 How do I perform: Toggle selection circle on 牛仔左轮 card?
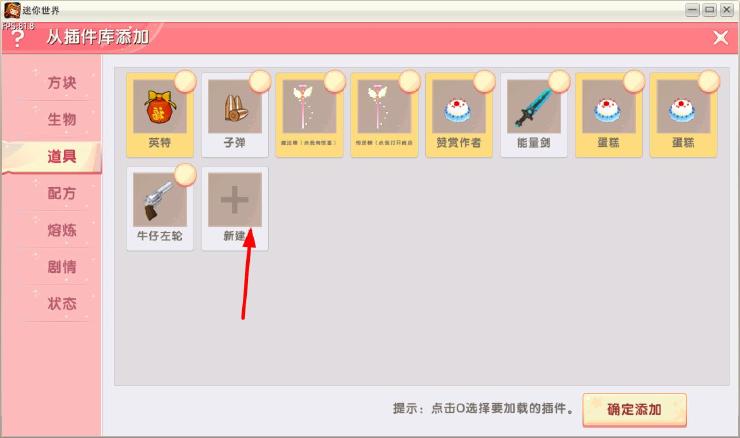pyautogui.click(x=185, y=175)
